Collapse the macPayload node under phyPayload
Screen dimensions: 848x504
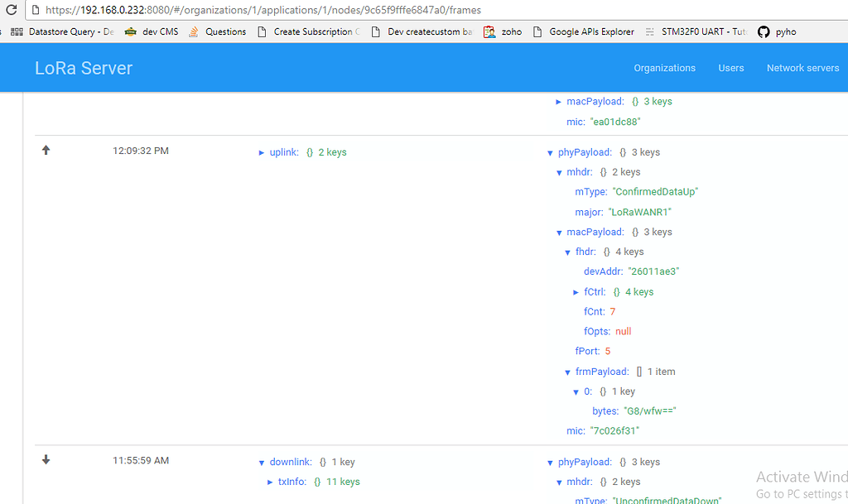click(x=559, y=232)
